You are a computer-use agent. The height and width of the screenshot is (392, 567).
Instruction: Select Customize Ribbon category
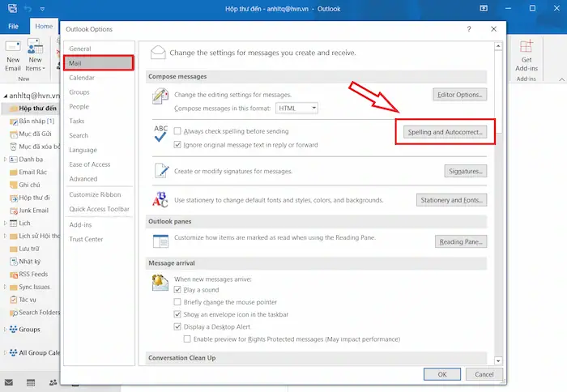pyautogui.click(x=98, y=194)
